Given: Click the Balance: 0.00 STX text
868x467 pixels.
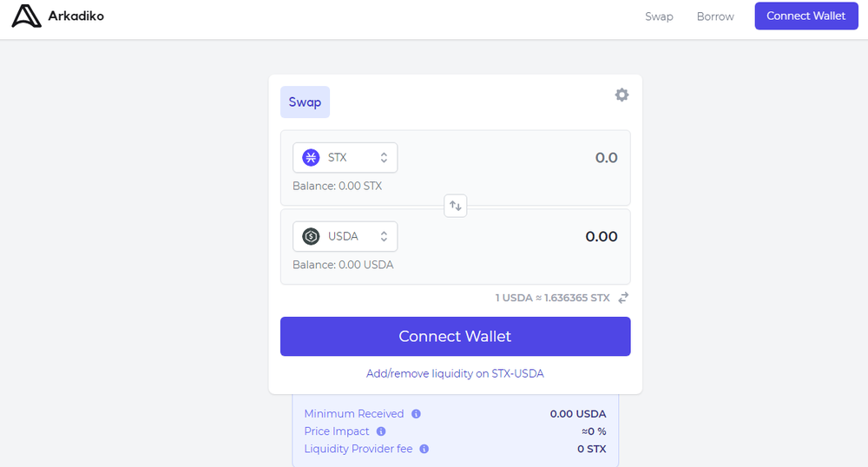Looking at the screenshot, I should [337, 186].
